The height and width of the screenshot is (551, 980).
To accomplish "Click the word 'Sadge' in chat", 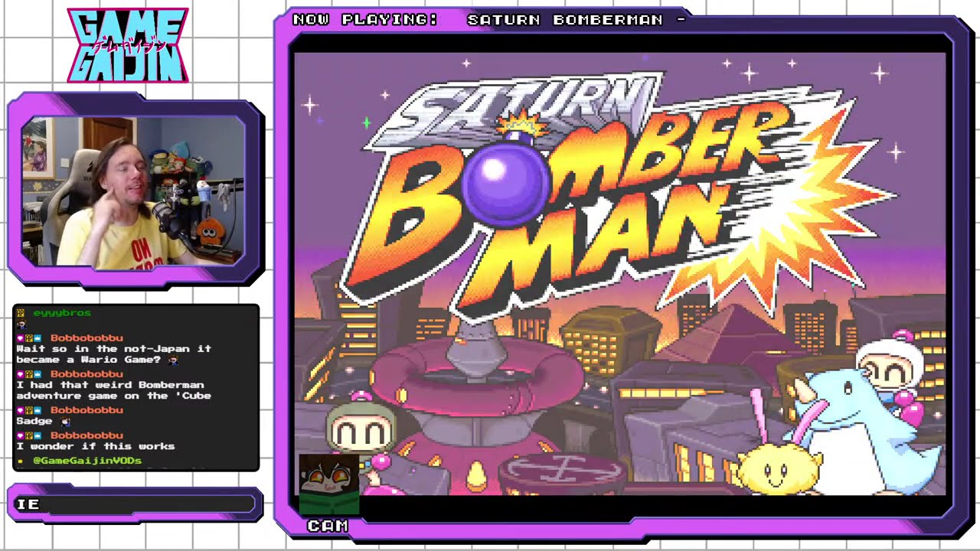I will (34, 421).
